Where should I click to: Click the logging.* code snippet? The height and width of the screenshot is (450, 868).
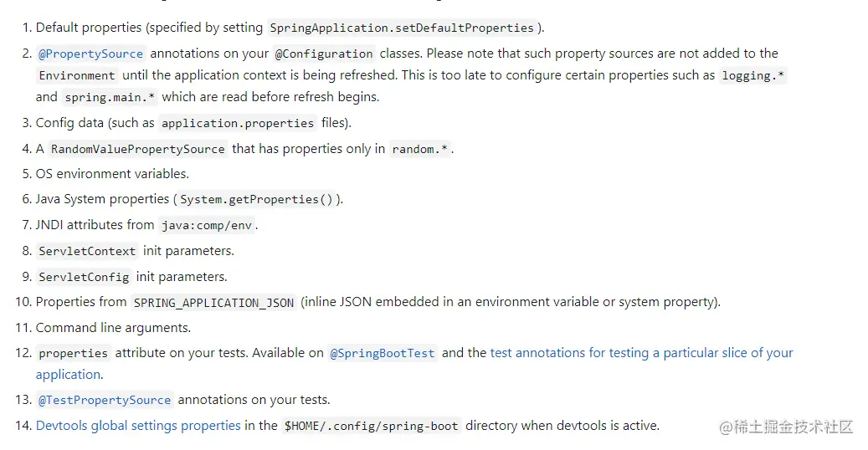pyautogui.click(x=753, y=75)
